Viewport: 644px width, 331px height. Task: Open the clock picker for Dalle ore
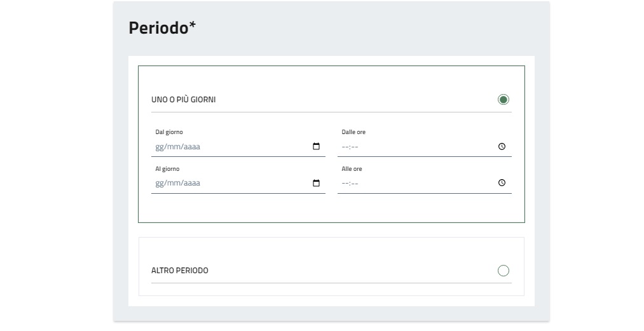pos(502,147)
